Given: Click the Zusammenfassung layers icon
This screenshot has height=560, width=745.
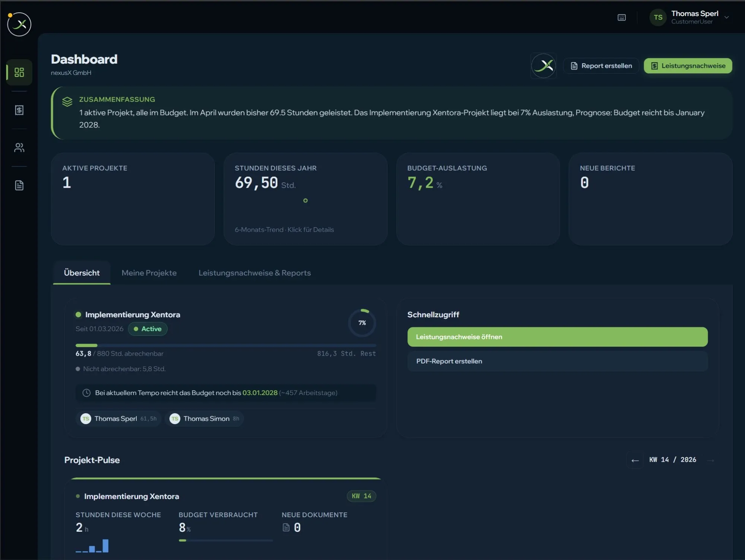Looking at the screenshot, I should pos(67,102).
